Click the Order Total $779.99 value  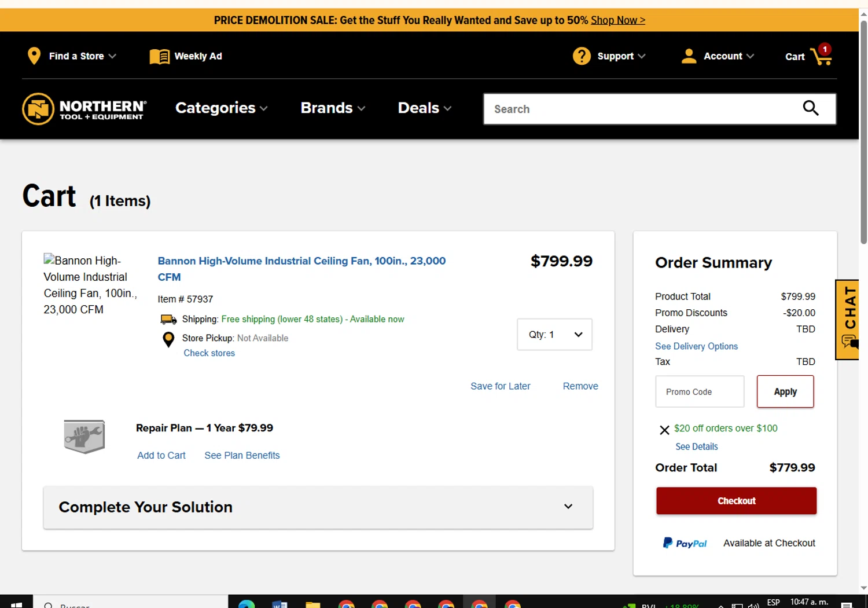click(792, 468)
